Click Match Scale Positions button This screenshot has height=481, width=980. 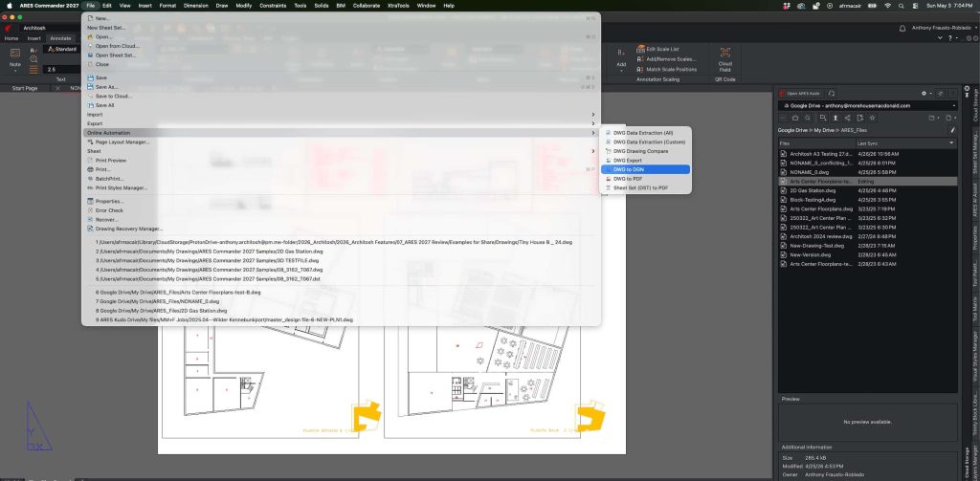(666, 70)
